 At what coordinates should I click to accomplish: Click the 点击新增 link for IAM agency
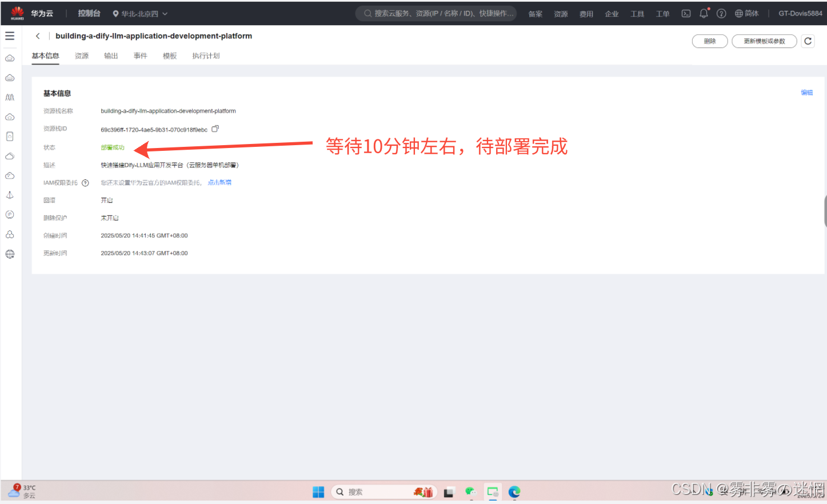coord(219,183)
